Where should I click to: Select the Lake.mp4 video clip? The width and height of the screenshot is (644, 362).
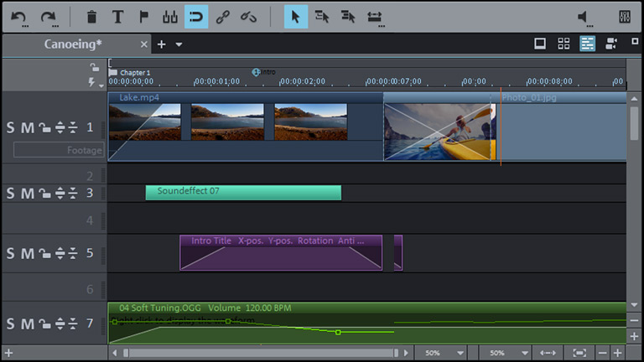pos(245,127)
